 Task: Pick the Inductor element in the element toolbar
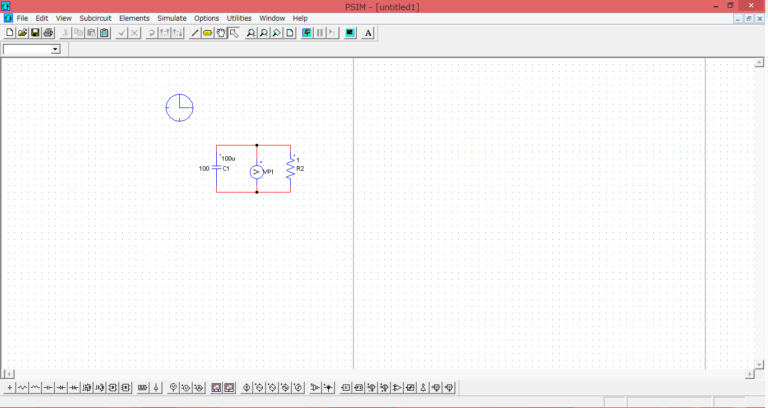[35, 387]
